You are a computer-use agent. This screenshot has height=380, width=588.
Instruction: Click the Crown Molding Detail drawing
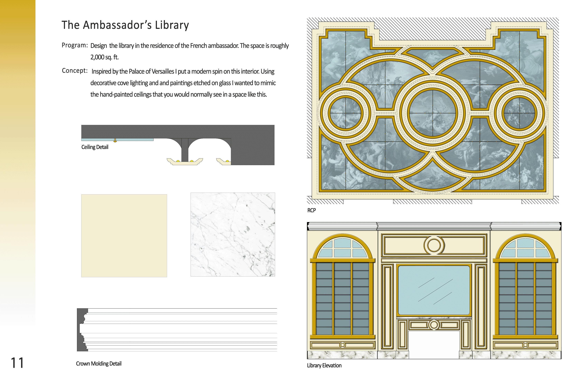coord(177,330)
